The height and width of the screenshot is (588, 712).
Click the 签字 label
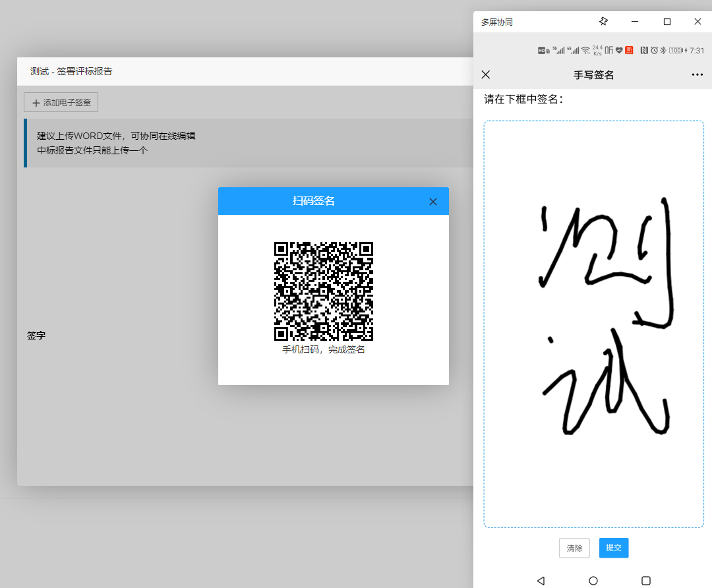36,336
